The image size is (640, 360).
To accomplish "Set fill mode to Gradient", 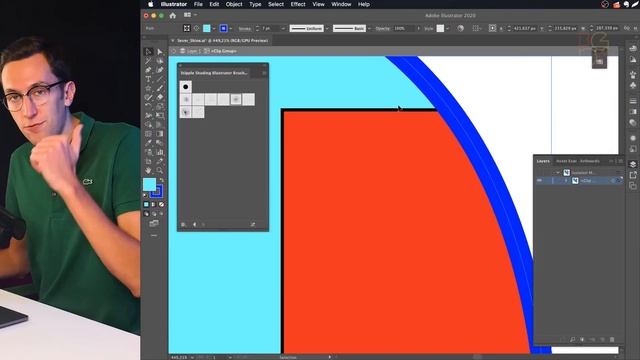I will [x=154, y=204].
